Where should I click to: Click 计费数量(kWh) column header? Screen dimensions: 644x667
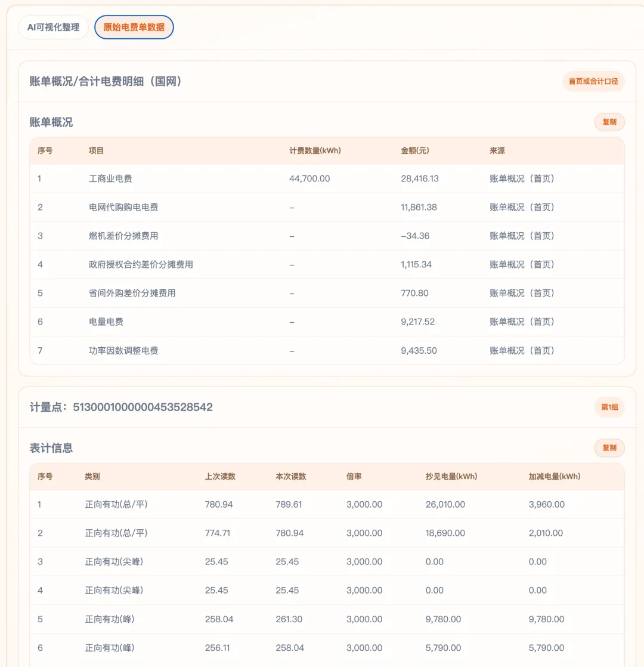coord(315,150)
